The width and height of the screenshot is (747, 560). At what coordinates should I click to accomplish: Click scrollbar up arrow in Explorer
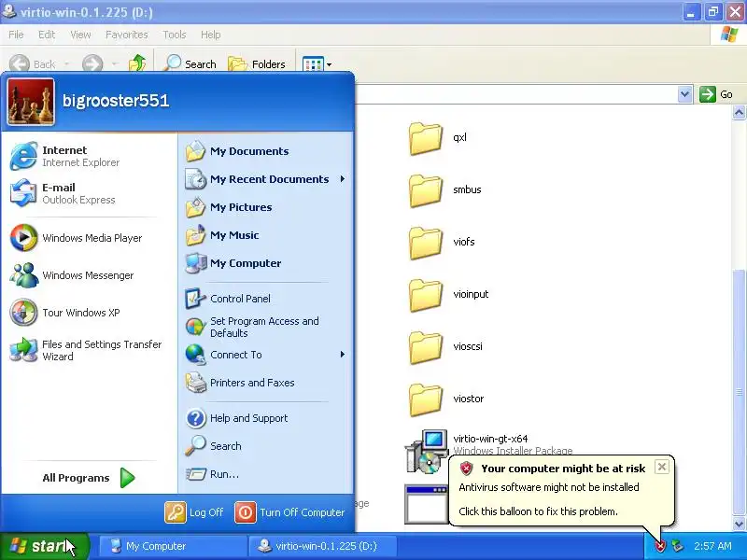(739, 112)
